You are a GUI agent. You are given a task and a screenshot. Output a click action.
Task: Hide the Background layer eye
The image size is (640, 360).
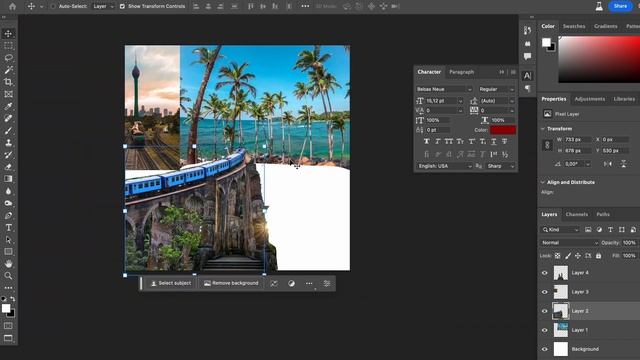click(x=544, y=349)
